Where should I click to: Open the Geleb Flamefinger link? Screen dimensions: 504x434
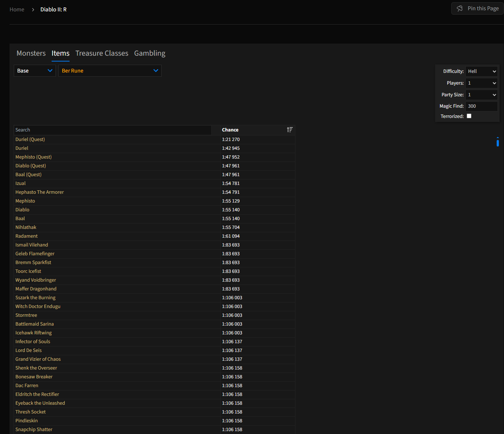(35, 254)
